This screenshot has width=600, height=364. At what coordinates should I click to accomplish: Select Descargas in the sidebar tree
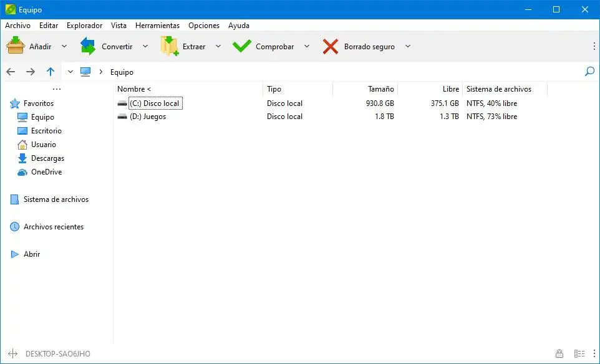(47, 158)
